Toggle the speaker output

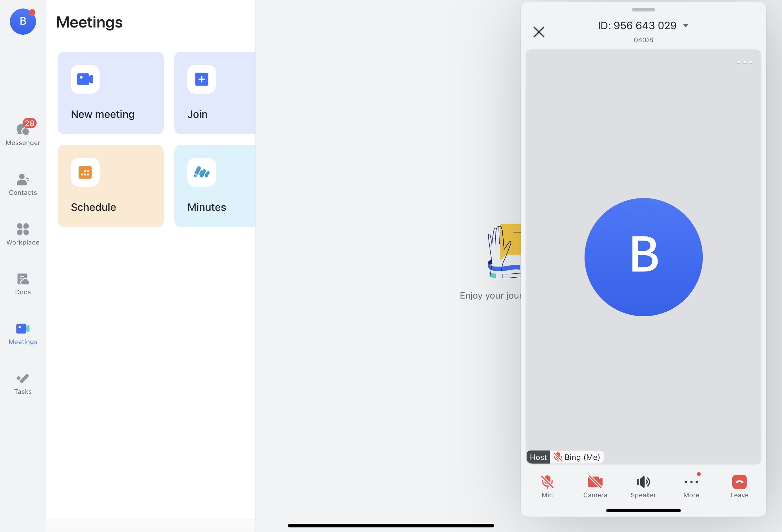643,486
